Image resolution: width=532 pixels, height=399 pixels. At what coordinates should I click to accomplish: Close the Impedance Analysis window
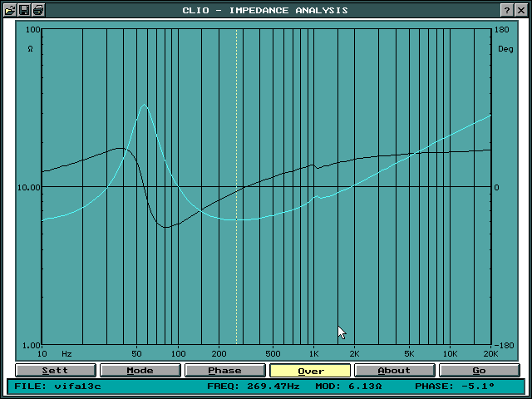click(x=521, y=10)
